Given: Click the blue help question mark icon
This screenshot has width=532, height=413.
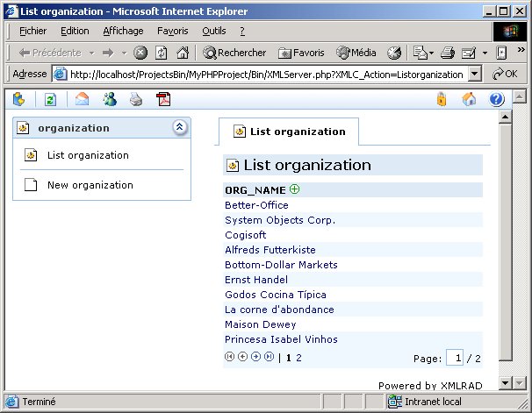Looking at the screenshot, I should pyautogui.click(x=496, y=99).
